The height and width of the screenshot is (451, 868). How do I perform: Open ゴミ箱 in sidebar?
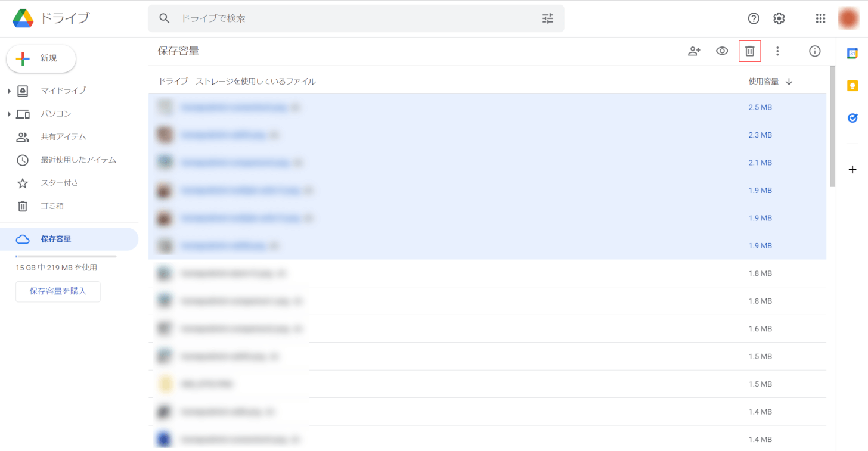click(52, 206)
